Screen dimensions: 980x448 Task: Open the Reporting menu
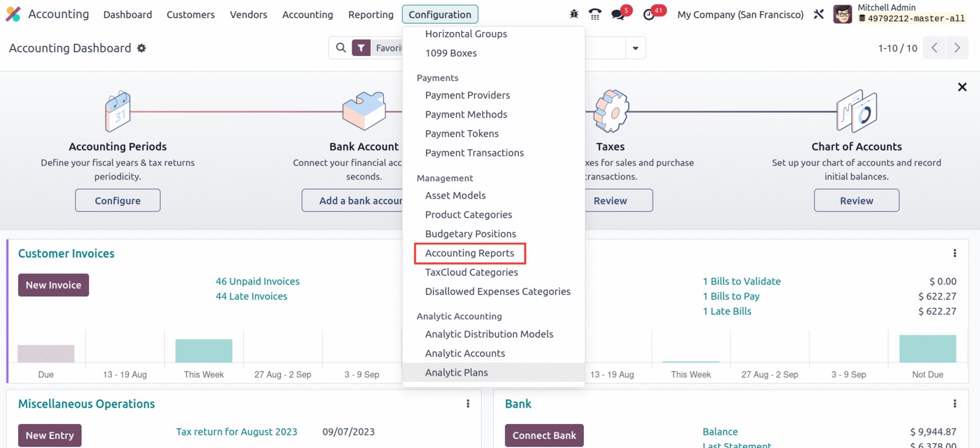[371, 14]
